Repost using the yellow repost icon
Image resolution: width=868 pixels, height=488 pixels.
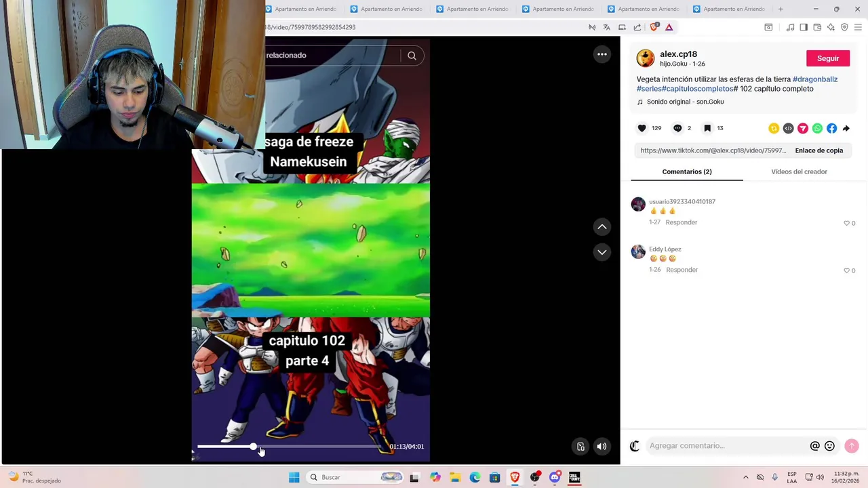tap(774, 128)
